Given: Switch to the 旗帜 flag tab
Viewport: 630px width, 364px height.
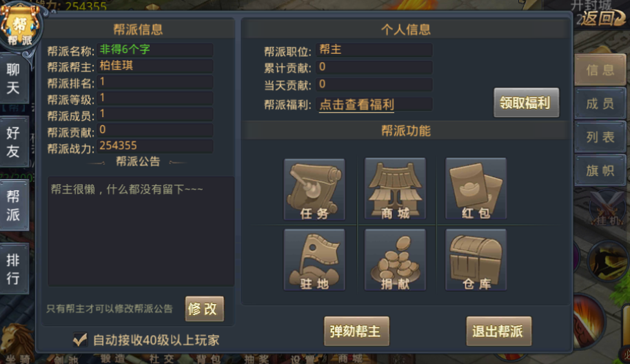Looking at the screenshot, I should 600,170.
